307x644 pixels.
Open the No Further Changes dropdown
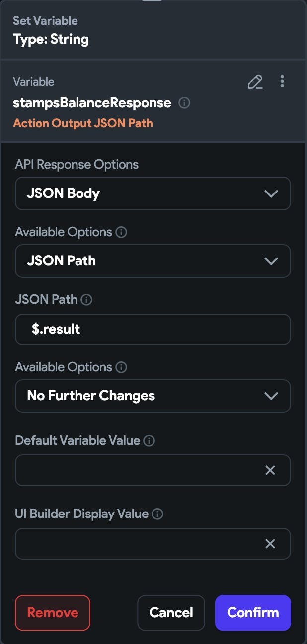[153, 396]
